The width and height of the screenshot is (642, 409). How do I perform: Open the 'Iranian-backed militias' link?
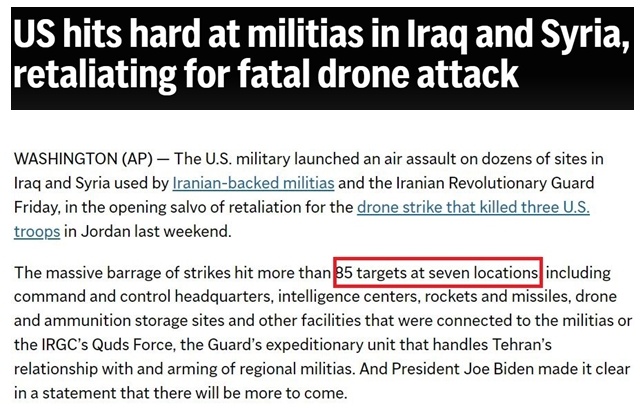[x=253, y=183]
